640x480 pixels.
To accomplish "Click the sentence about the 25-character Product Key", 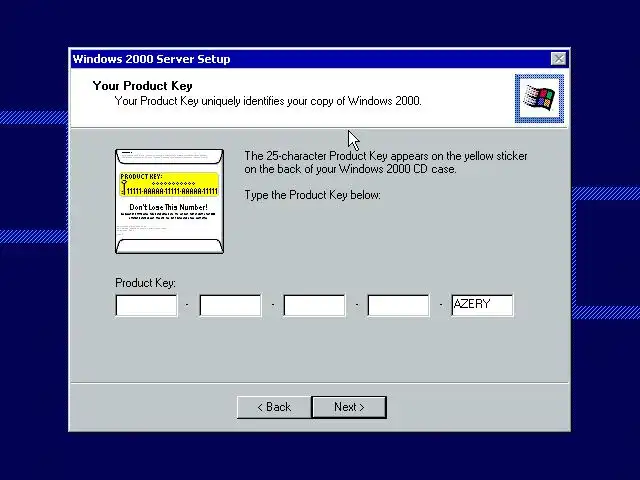I will (386, 162).
